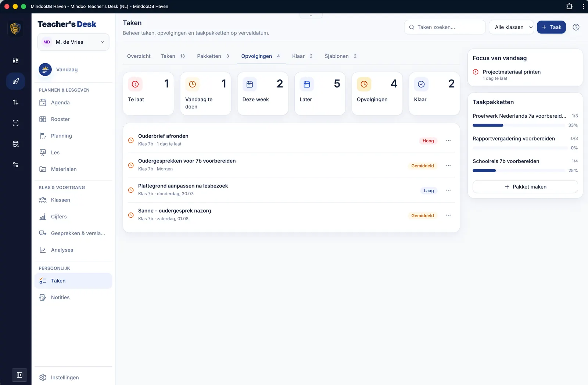Open more options for Oudergesprekken voor 7b

point(448,165)
